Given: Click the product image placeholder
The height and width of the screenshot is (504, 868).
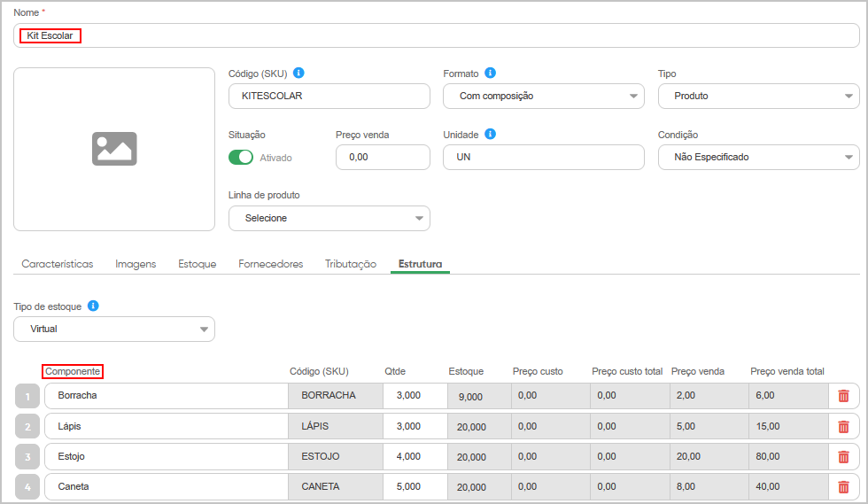Looking at the screenshot, I should click(x=114, y=149).
